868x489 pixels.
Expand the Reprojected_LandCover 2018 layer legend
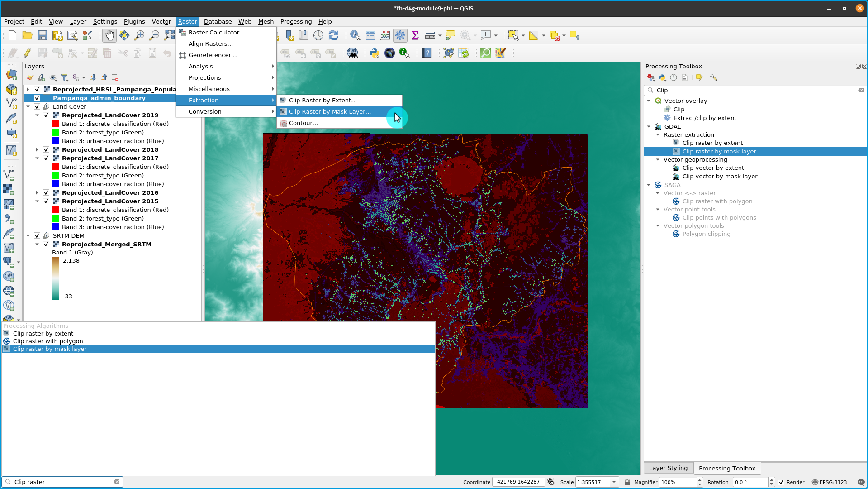pos(37,149)
